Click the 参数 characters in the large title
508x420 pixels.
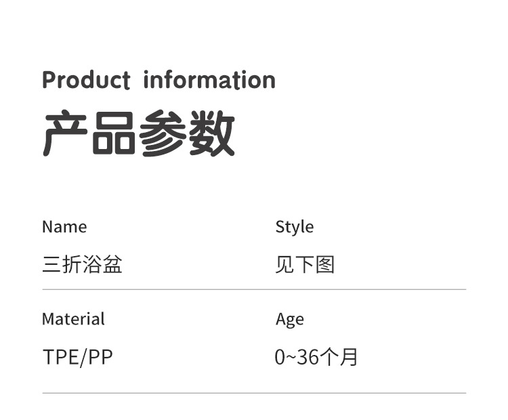(x=187, y=133)
